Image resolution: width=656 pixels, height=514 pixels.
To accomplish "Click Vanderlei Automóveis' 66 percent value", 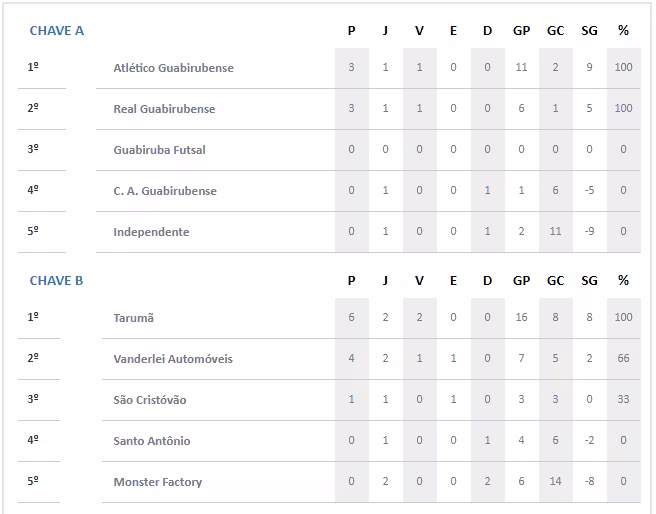I will [623, 359].
